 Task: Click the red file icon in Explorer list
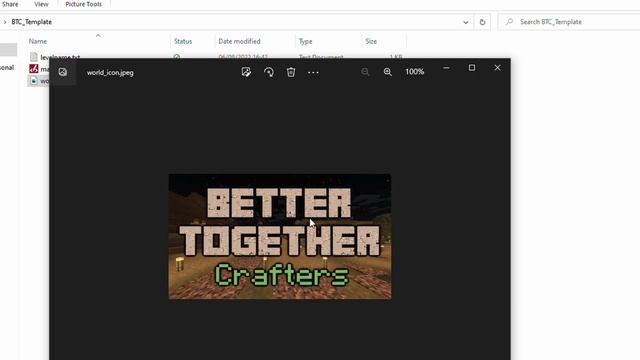33,69
